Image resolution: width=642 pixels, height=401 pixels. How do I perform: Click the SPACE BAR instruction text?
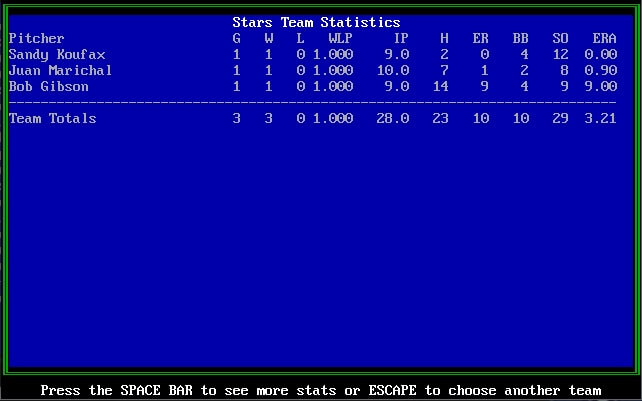pyautogui.click(x=156, y=390)
